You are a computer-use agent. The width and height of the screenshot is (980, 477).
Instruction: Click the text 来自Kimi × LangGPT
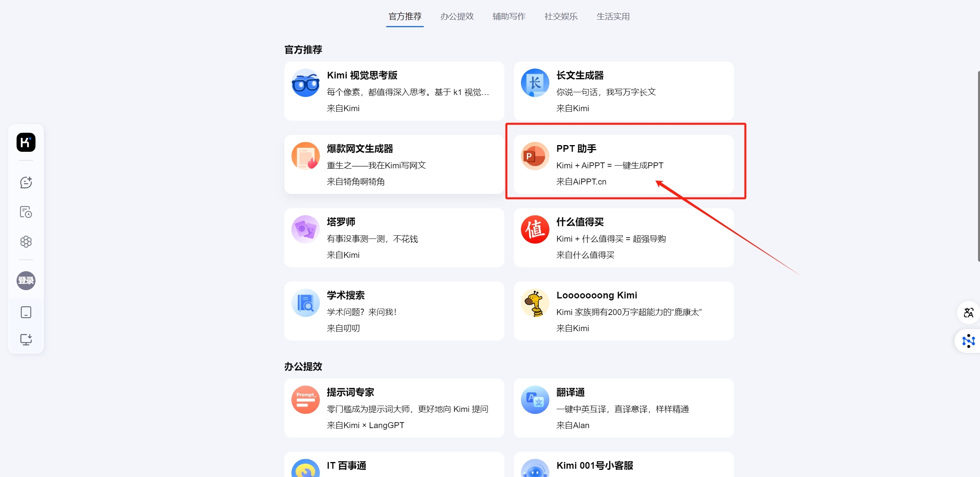(x=366, y=425)
